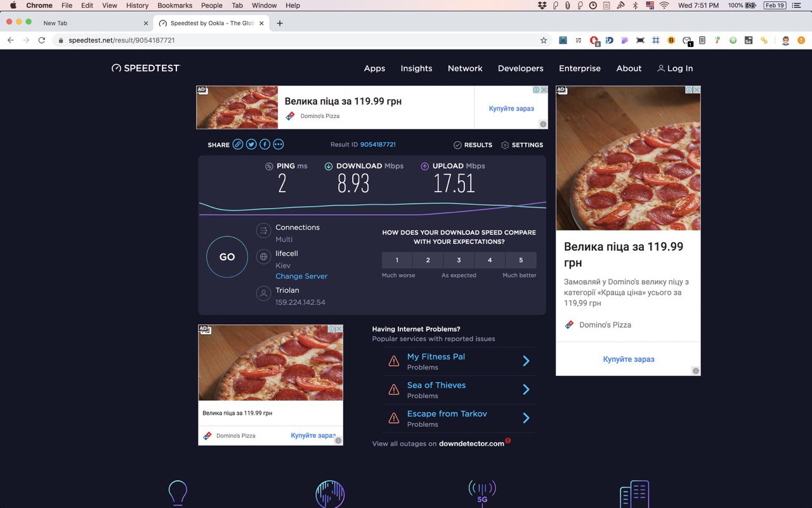Open a new Chrome tab with plus

pyautogui.click(x=280, y=23)
